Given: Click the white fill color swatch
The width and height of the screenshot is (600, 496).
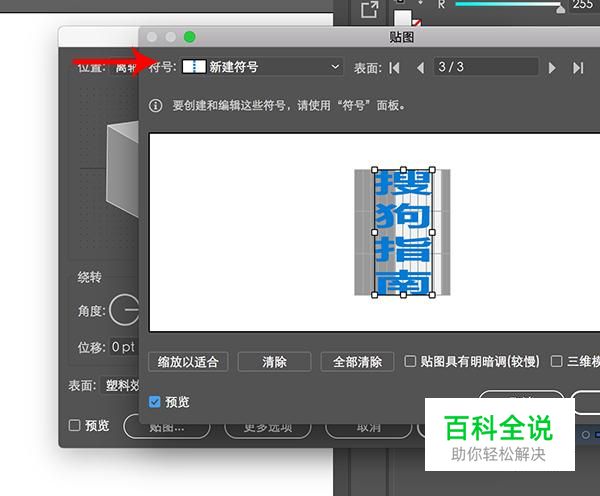Looking at the screenshot, I should click(x=403, y=18).
